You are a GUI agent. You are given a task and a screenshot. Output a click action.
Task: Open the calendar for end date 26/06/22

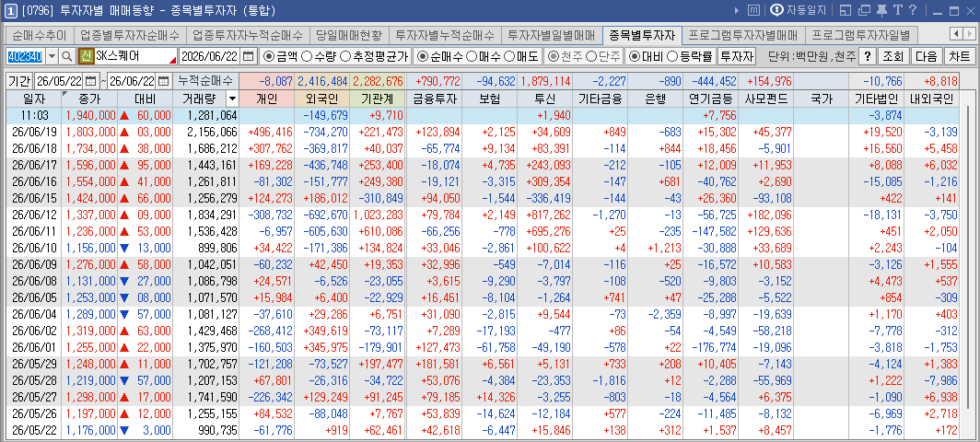(163, 81)
